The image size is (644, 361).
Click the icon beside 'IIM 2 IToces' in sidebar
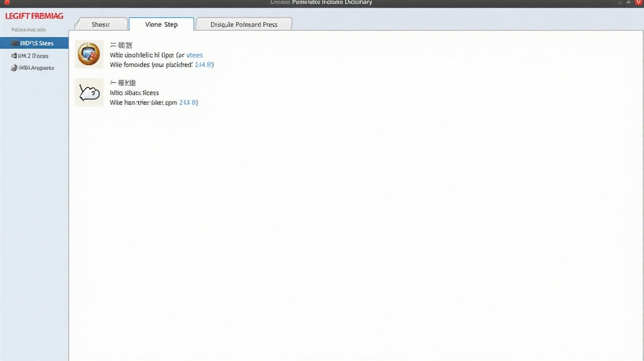point(14,55)
